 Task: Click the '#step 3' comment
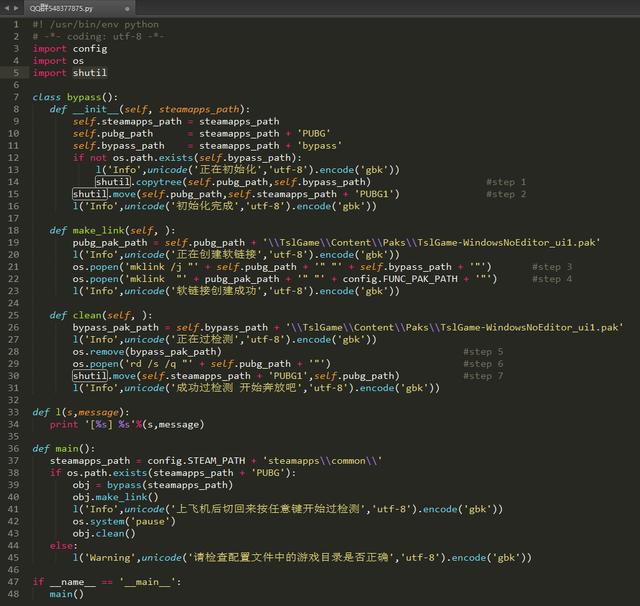point(552,267)
